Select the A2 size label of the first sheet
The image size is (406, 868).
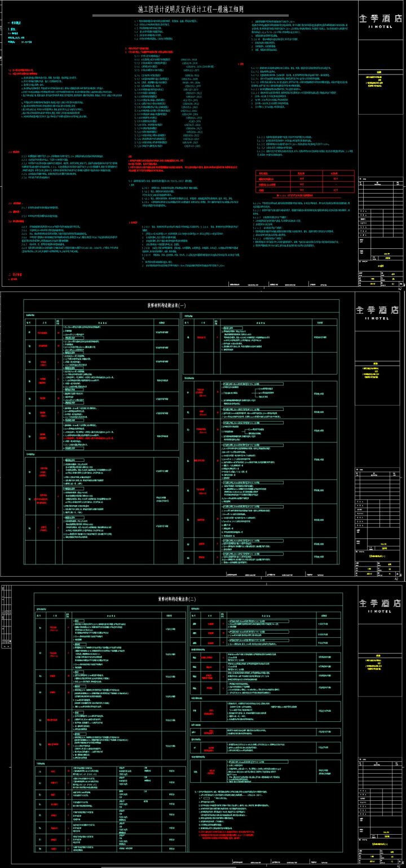point(399,288)
